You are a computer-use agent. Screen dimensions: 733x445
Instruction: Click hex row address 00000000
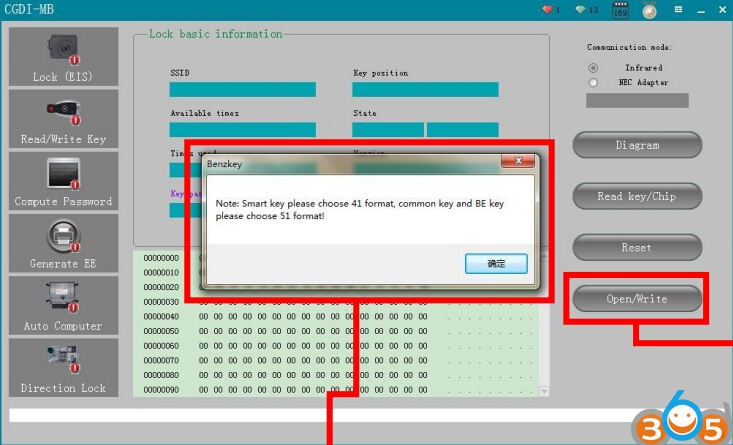(161, 258)
